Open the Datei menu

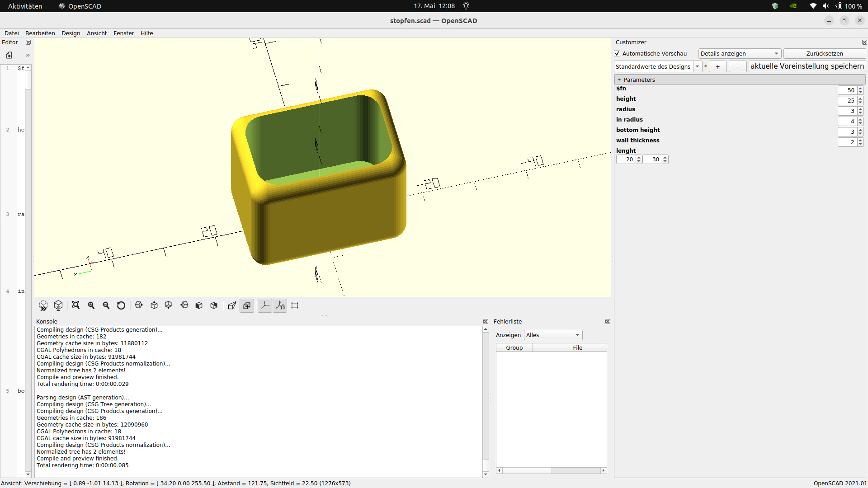(x=11, y=33)
